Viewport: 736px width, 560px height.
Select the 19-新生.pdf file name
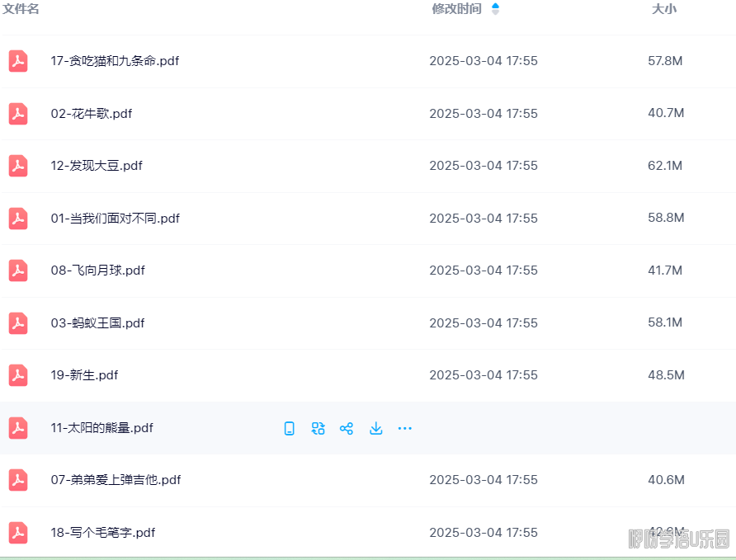[84, 375]
